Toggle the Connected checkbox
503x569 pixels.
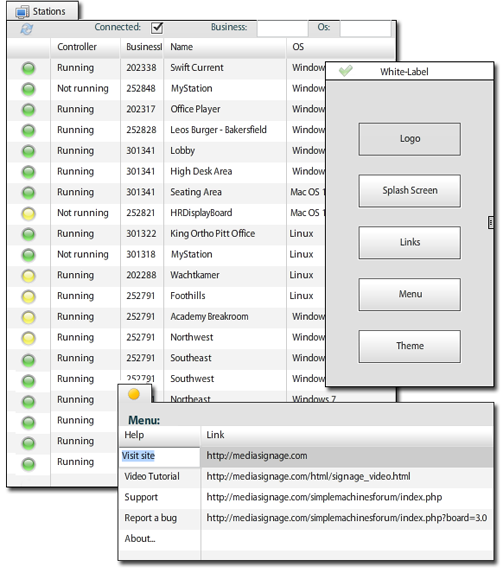[x=157, y=28]
